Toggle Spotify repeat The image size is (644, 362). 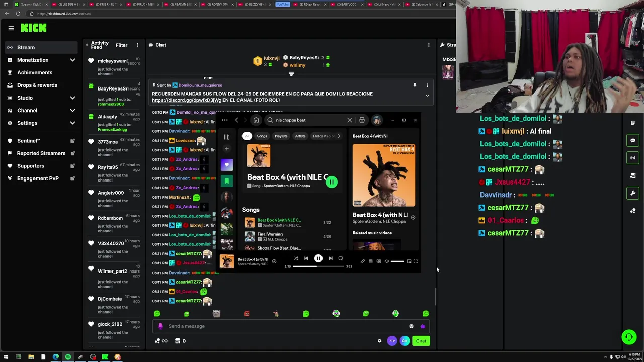[x=341, y=258]
